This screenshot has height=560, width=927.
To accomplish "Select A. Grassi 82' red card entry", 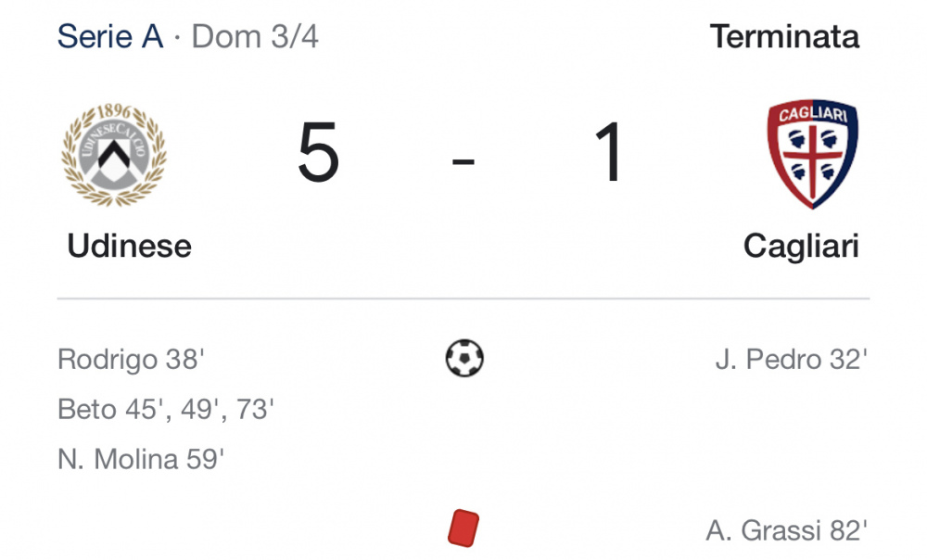I will (x=786, y=530).
